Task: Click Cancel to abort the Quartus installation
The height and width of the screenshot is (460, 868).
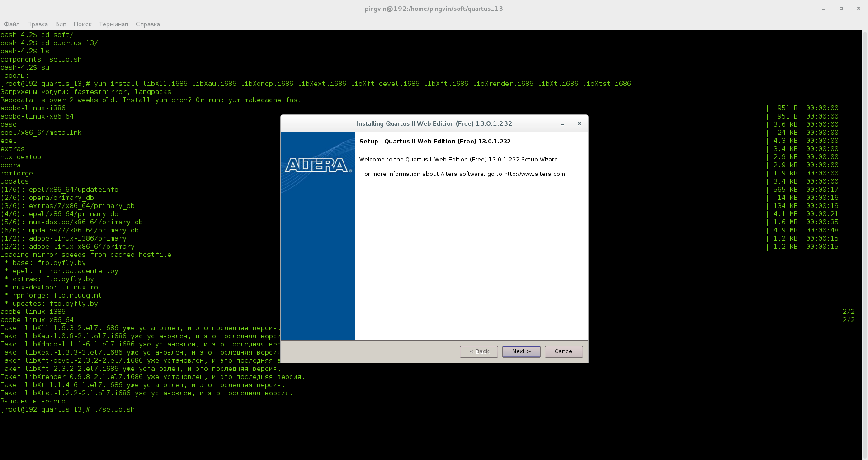Action: [563, 351]
